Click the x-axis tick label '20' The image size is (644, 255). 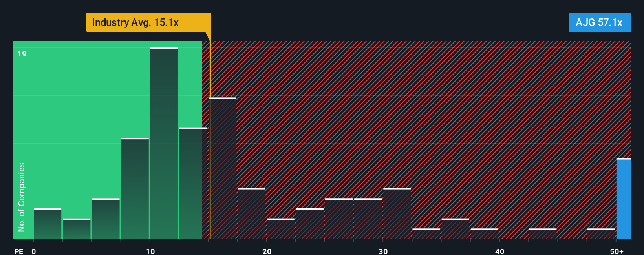(x=267, y=251)
